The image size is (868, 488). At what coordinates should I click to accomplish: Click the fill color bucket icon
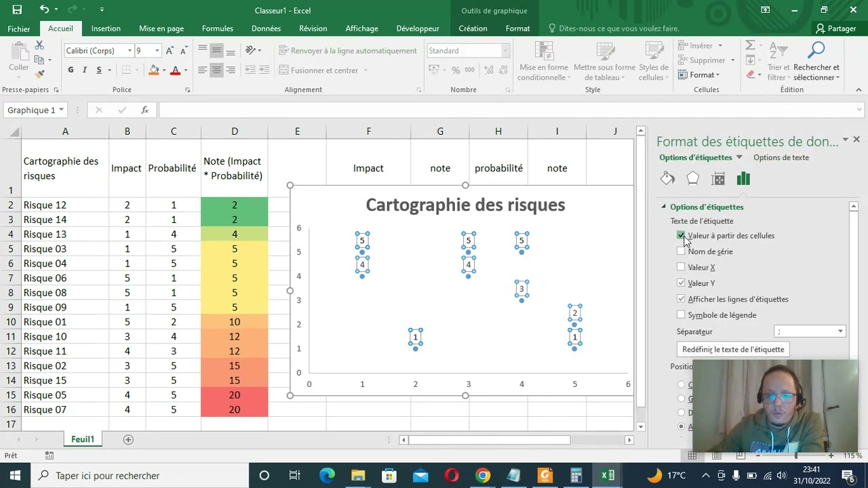[154, 70]
